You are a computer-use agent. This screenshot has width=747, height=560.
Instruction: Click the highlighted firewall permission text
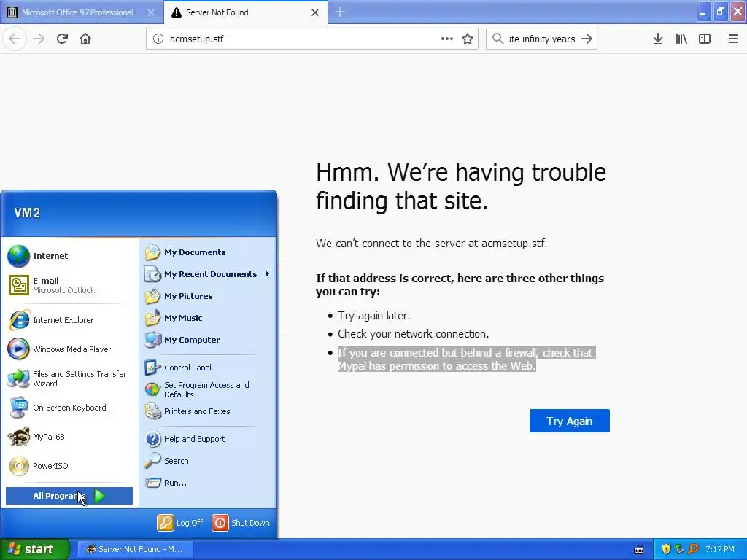[x=466, y=359]
